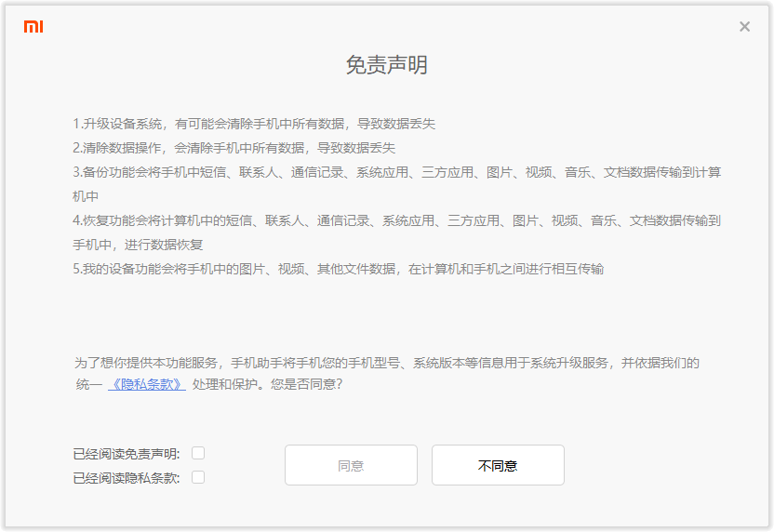
Task: Tick the 已经阅读隐私条款 checkbox
Action: point(198,477)
